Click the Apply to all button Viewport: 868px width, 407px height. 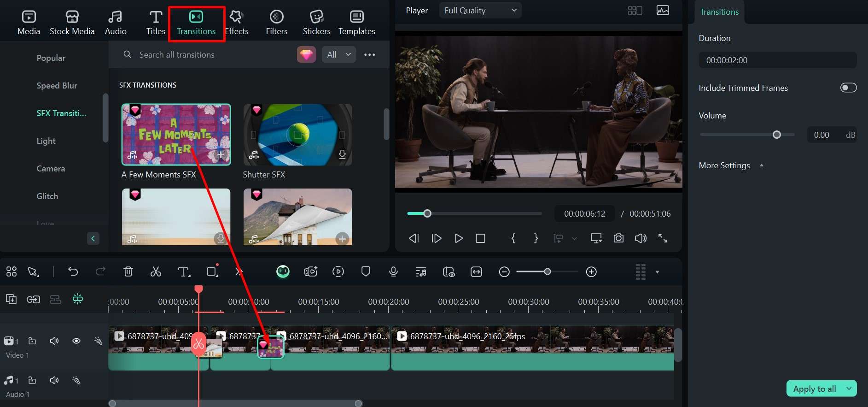814,389
